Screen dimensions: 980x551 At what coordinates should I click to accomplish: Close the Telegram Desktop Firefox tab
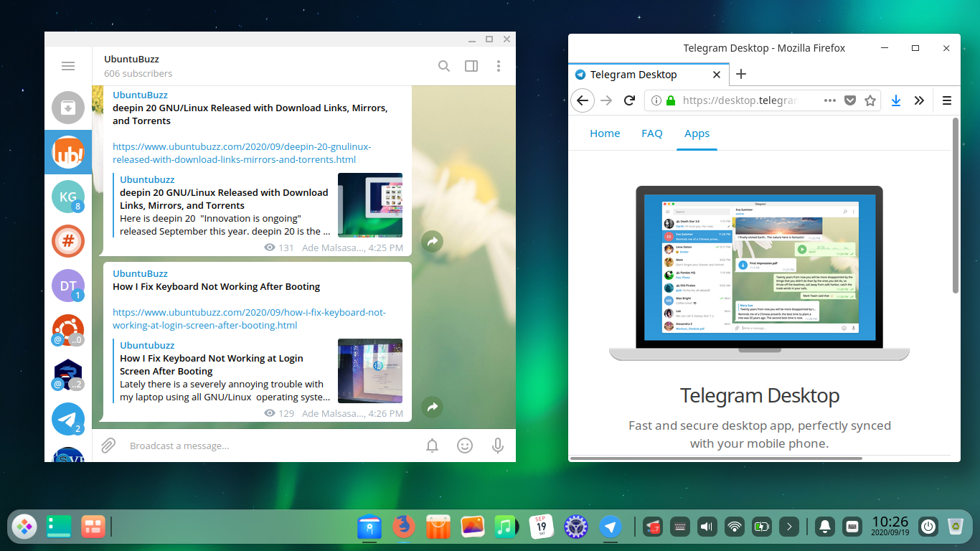pyautogui.click(x=717, y=75)
